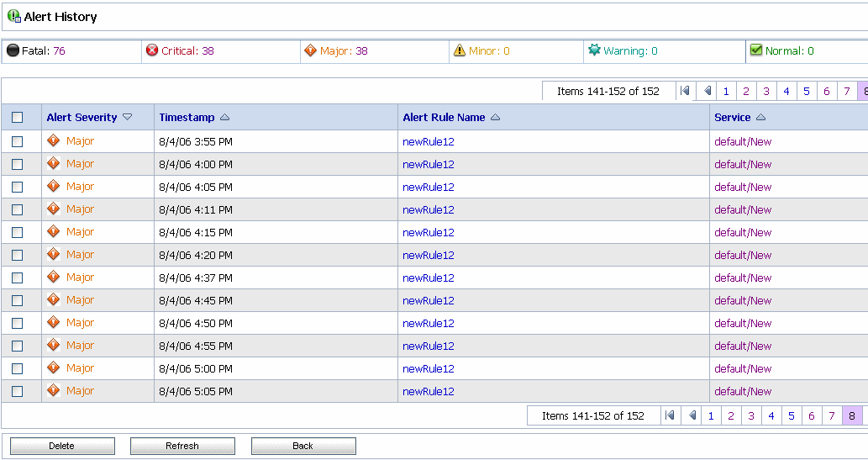Select the checkbox for 8/4/06 4:11 PM alert
Viewport: 868px width, 460px height.
point(17,210)
